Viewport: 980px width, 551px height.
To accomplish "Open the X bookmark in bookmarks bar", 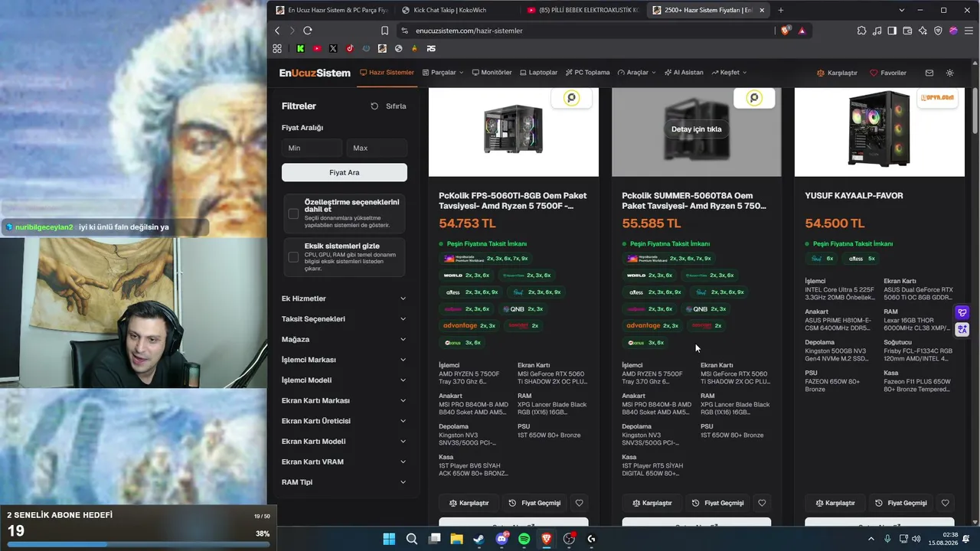I will tap(333, 48).
